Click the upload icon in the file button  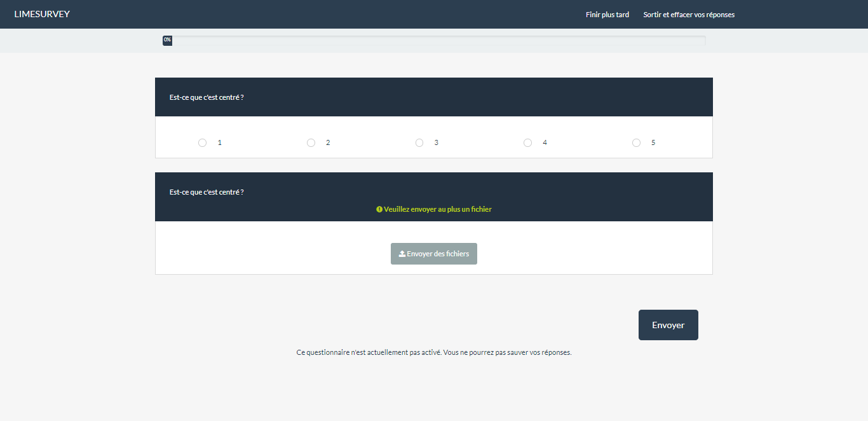(x=402, y=254)
